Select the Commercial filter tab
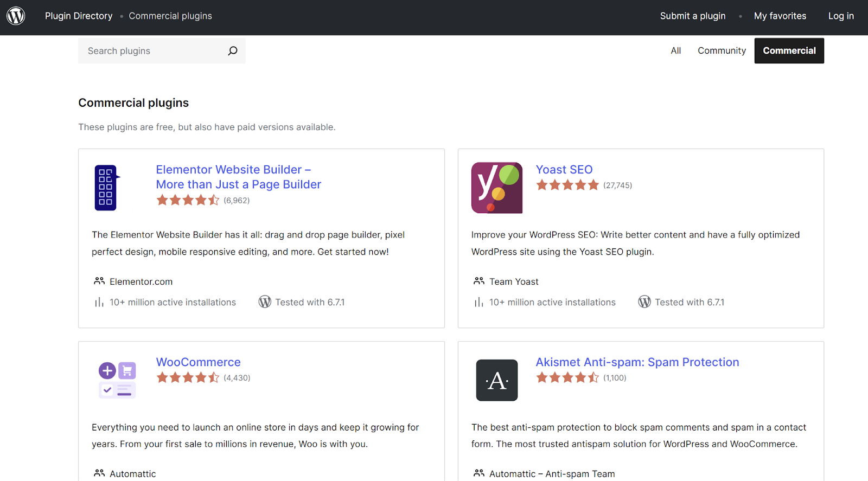This screenshot has height=481, width=868. [789, 51]
